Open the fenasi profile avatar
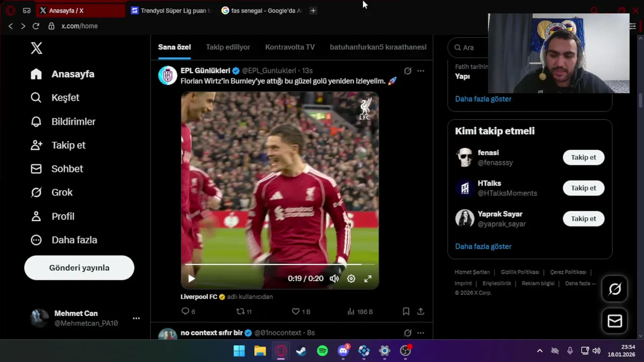Image resolution: width=644 pixels, height=362 pixels. coord(464,157)
